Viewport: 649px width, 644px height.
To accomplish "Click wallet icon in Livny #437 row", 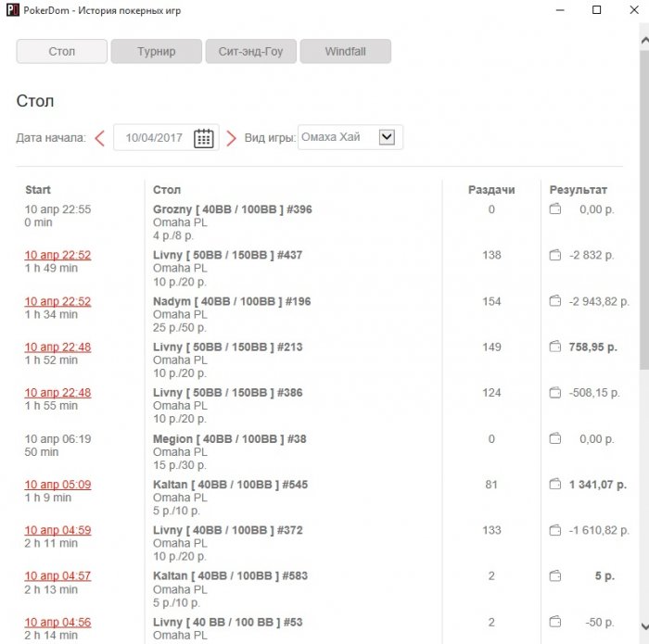I will pos(555,255).
